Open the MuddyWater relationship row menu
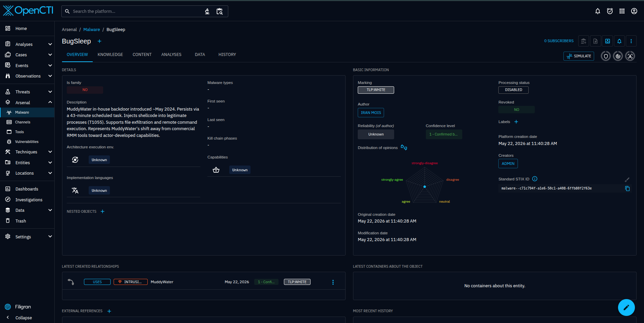Screen dimensions: 644x323 click(333, 282)
